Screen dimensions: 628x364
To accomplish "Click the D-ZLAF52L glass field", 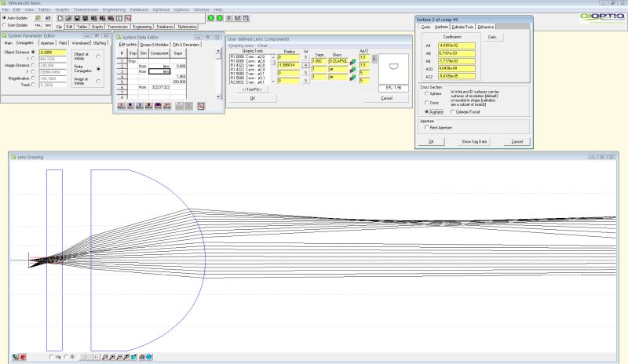I will click(x=338, y=61).
